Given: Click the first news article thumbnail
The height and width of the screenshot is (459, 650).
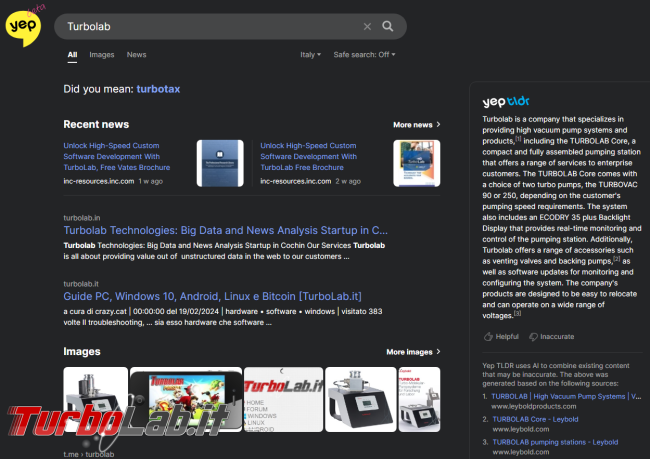Looking at the screenshot, I should 220,163.
